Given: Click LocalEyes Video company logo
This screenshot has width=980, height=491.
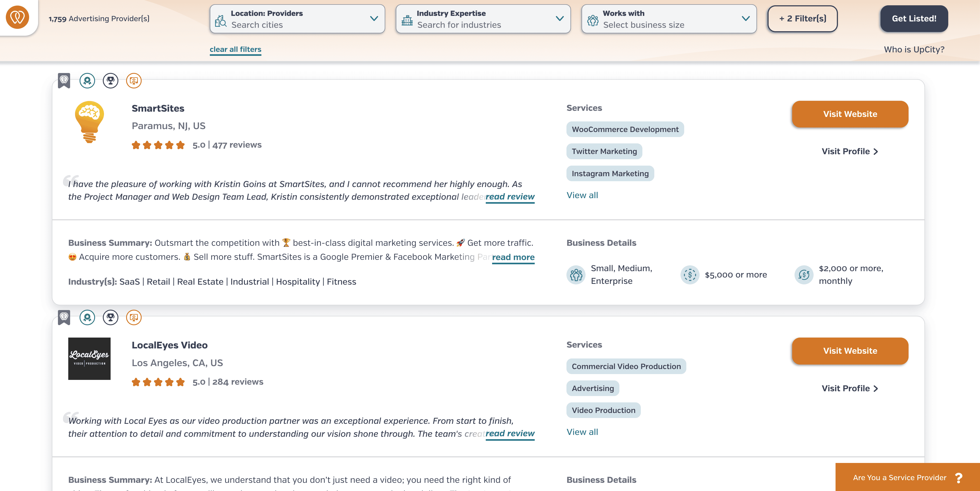Looking at the screenshot, I should [x=89, y=358].
